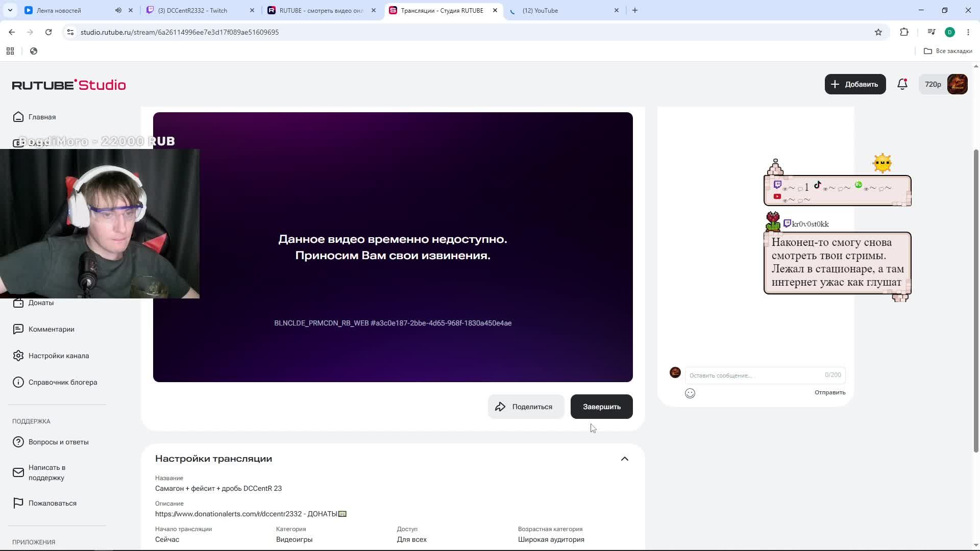Open the apps grid icon in bookmarks bar
Screen dimensions: 980x551
(10, 51)
